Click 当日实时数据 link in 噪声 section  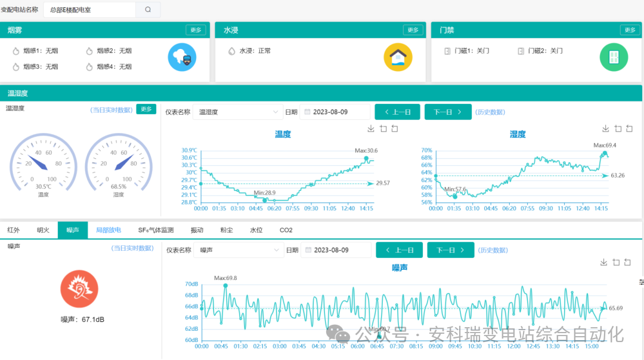coord(132,248)
